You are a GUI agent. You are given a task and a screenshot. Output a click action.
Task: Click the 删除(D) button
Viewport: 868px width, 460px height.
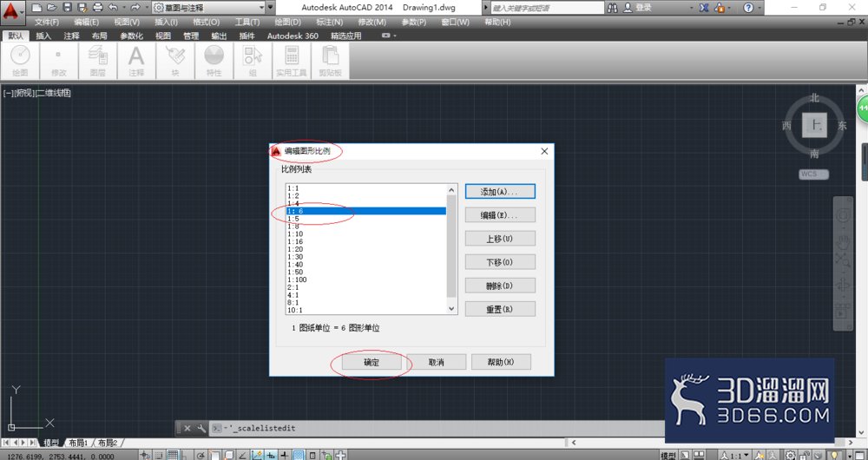pos(500,286)
